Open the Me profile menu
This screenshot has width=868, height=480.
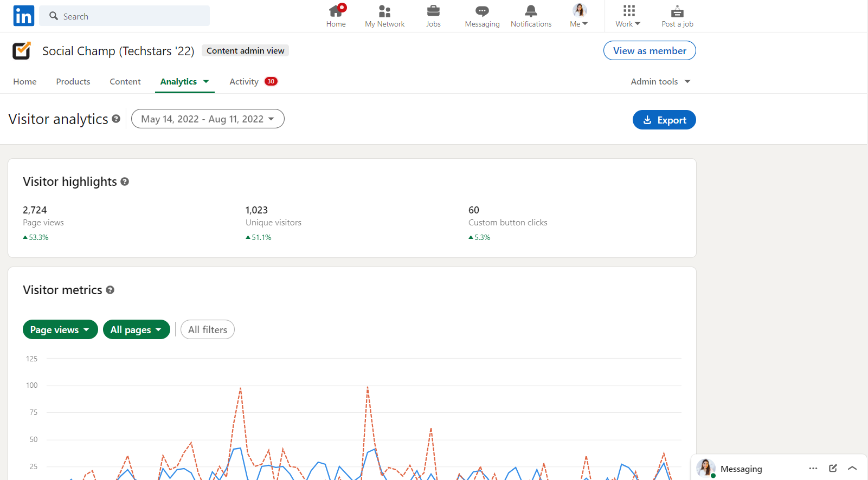click(x=579, y=16)
